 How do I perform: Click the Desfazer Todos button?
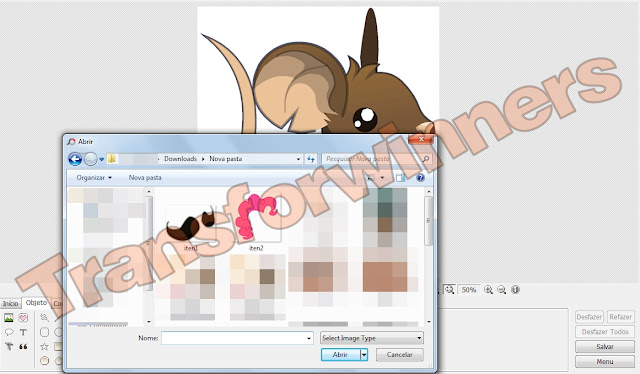(605, 332)
